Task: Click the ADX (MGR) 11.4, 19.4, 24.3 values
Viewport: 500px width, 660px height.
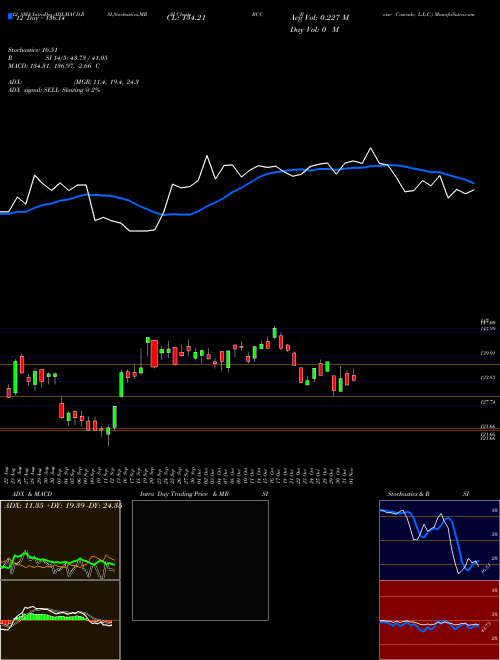Action: 106,82
